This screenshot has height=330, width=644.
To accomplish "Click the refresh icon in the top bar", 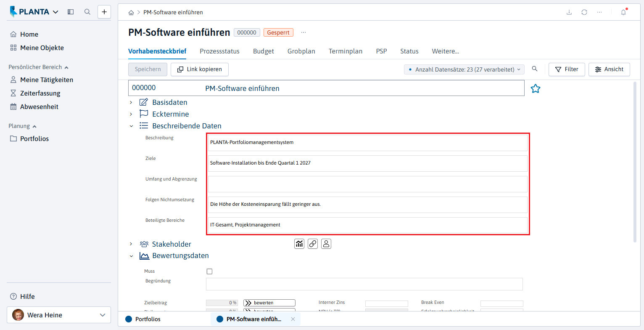I will pyautogui.click(x=584, y=12).
